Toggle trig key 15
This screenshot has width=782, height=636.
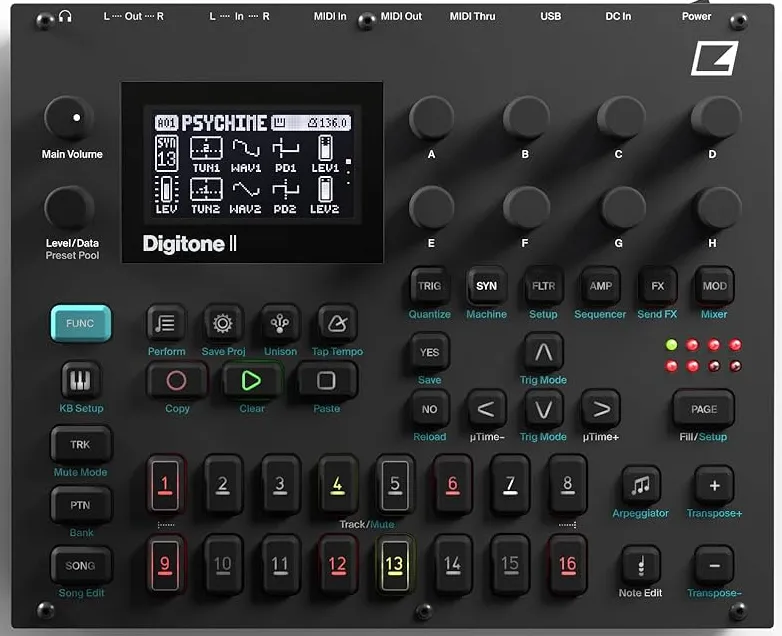click(x=510, y=565)
